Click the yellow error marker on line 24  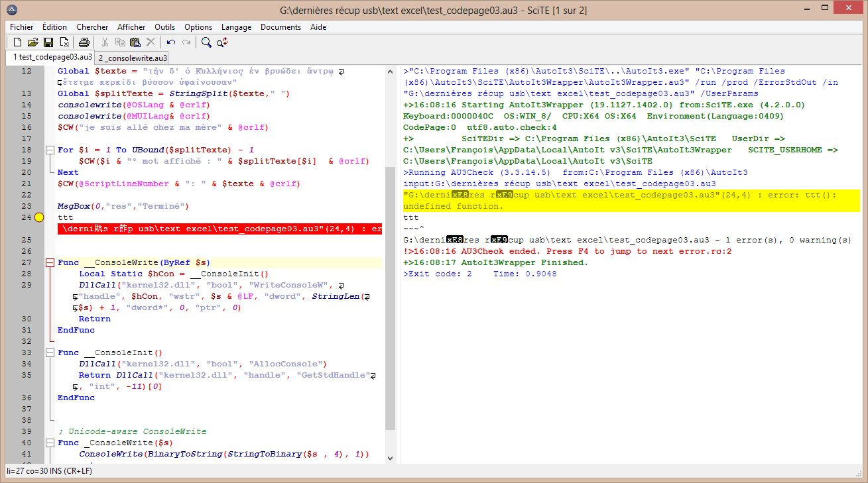[x=38, y=217]
